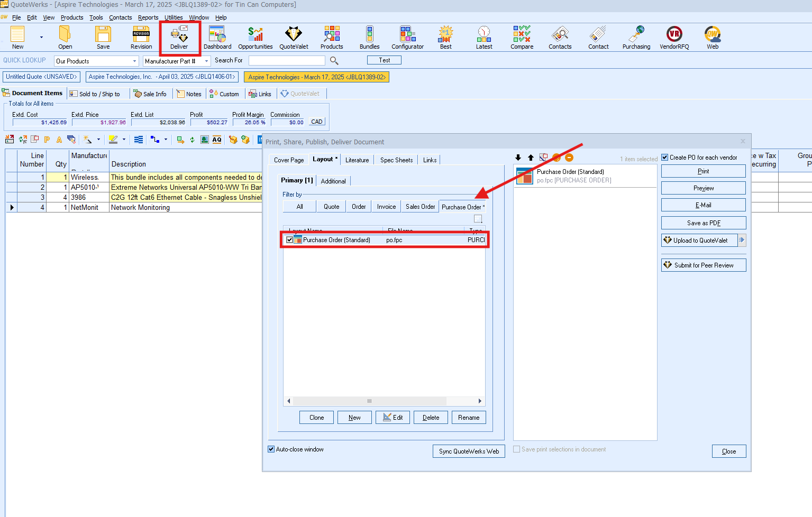This screenshot has width=812, height=517.
Task: Click the single Contact toolbar icon
Action: pos(598,38)
